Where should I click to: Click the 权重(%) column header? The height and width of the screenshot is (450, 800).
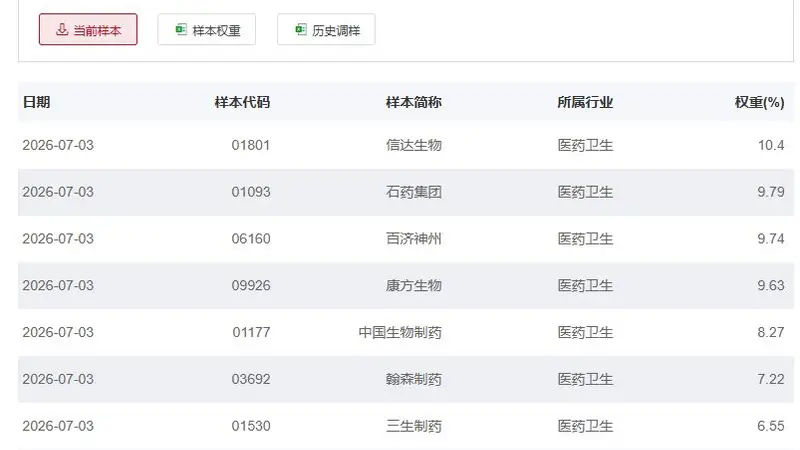(759, 102)
